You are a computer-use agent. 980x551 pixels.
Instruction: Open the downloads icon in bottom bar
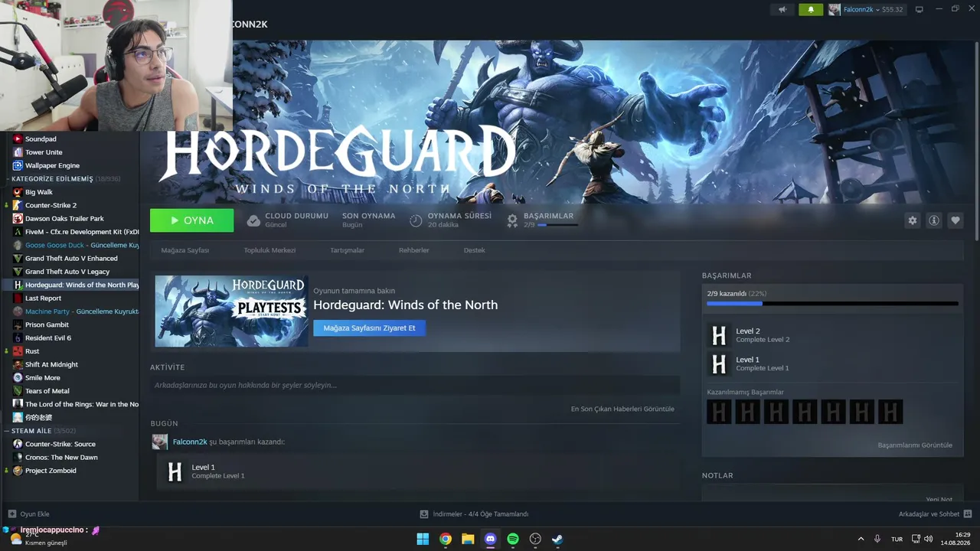point(424,514)
